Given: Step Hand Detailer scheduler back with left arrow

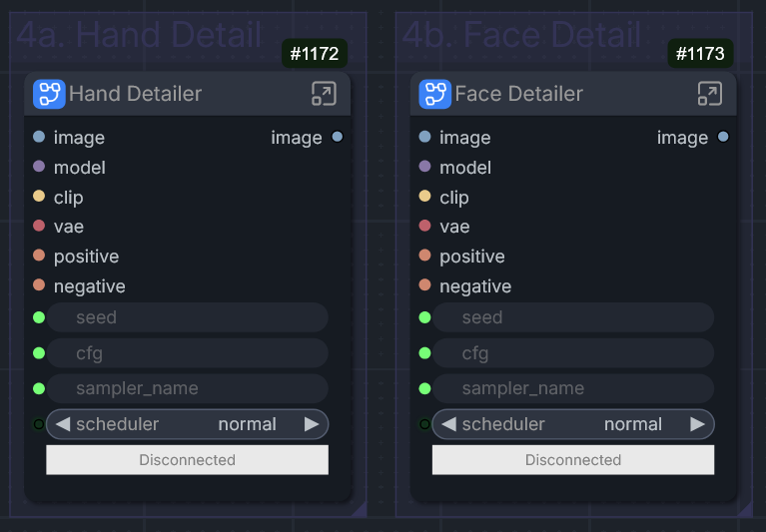Looking at the screenshot, I should [x=63, y=424].
